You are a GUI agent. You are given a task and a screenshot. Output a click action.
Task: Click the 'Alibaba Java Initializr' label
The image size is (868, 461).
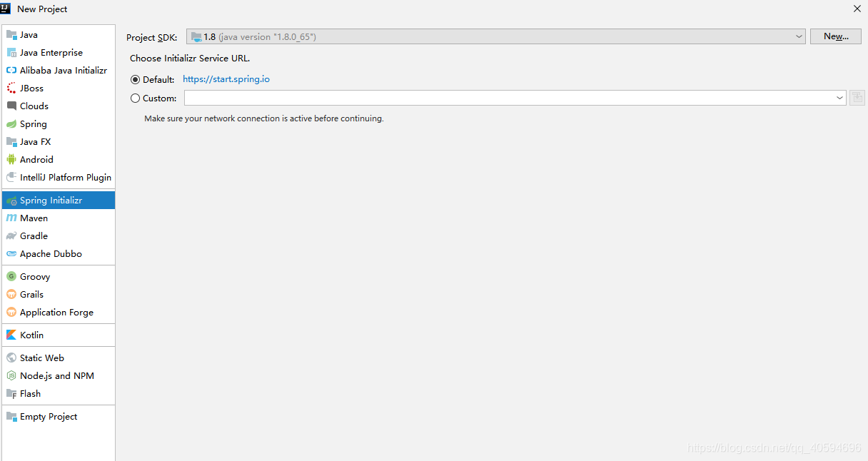(x=64, y=70)
